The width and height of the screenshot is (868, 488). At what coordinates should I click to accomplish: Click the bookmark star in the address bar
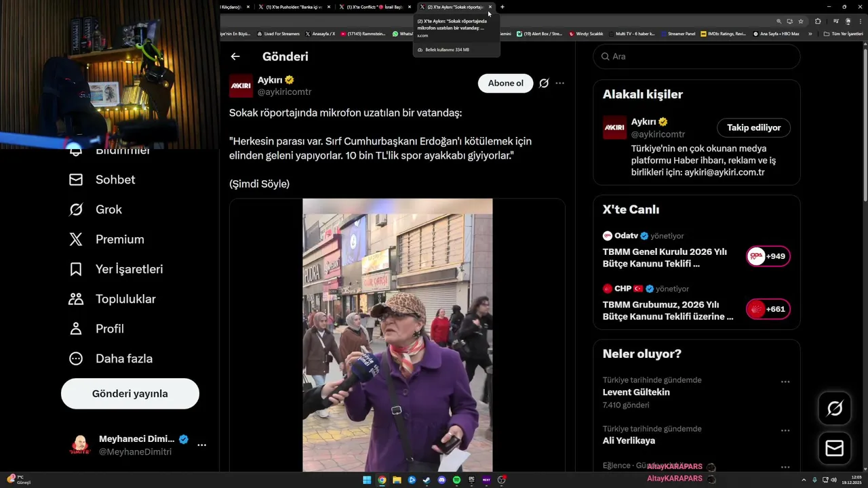[x=801, y=21]
